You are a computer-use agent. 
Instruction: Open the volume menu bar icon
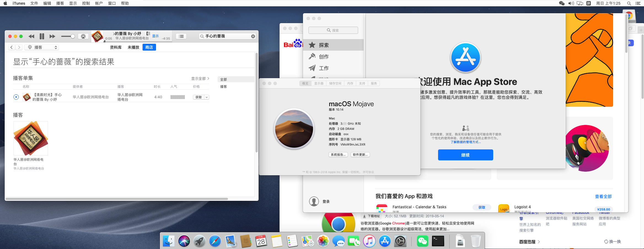click(571, 3)
